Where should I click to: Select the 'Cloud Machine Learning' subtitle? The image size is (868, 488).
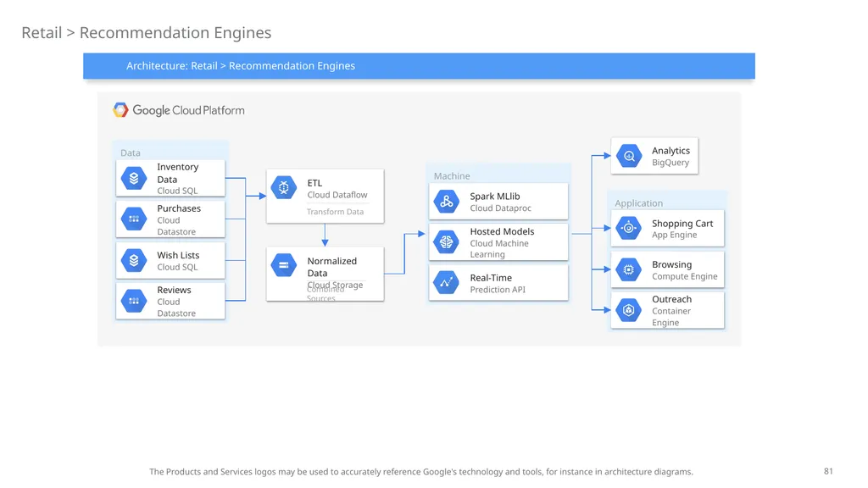499,249
